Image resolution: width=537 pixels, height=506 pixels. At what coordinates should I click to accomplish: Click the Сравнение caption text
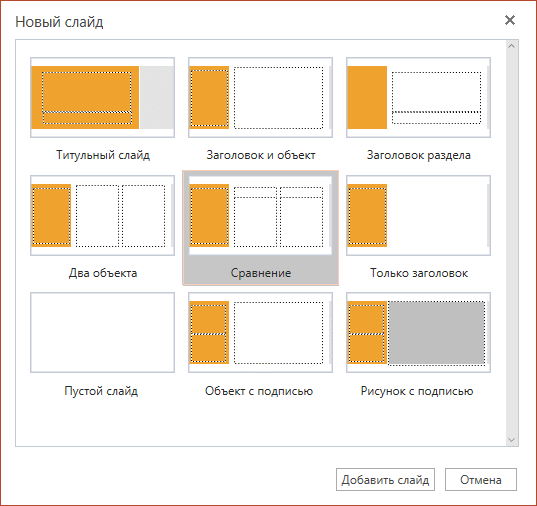(x=261, y=273)
